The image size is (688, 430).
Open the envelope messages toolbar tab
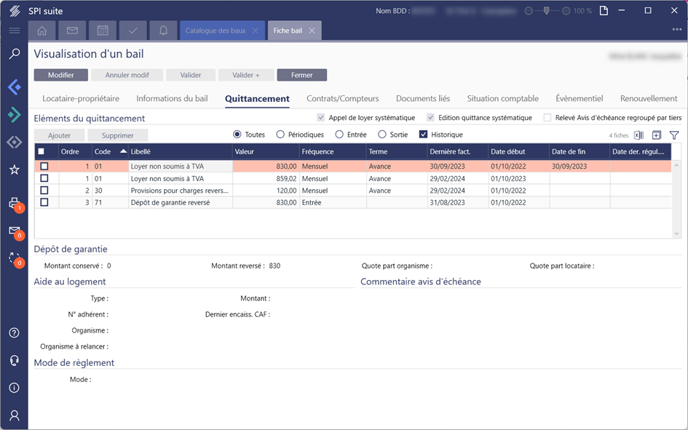(72, 31)
